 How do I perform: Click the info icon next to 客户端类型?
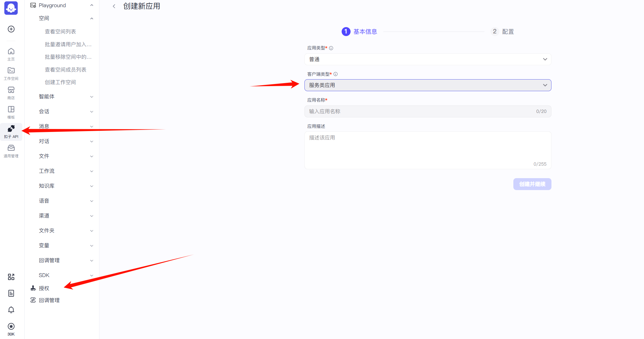(335, 74)
